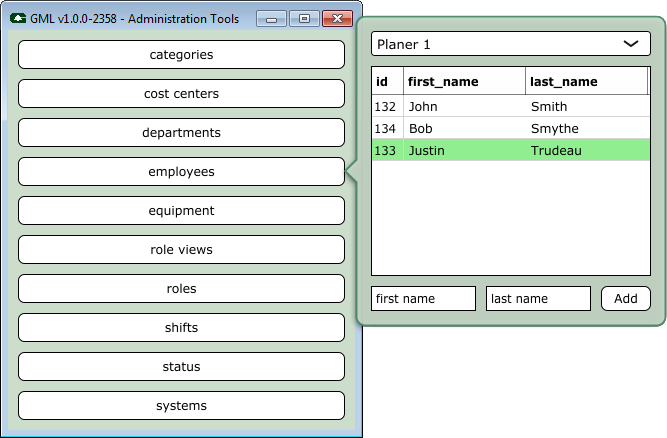Click the GML app icon in title bar

[x=18, y=18]
